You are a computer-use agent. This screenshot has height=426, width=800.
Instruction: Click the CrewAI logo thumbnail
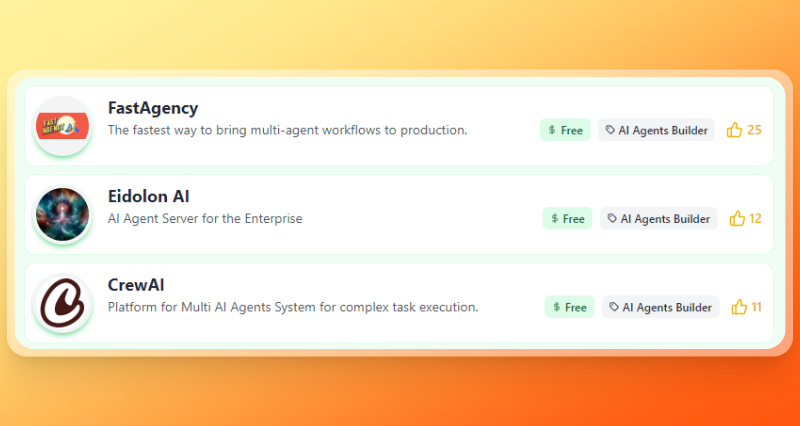62,303
